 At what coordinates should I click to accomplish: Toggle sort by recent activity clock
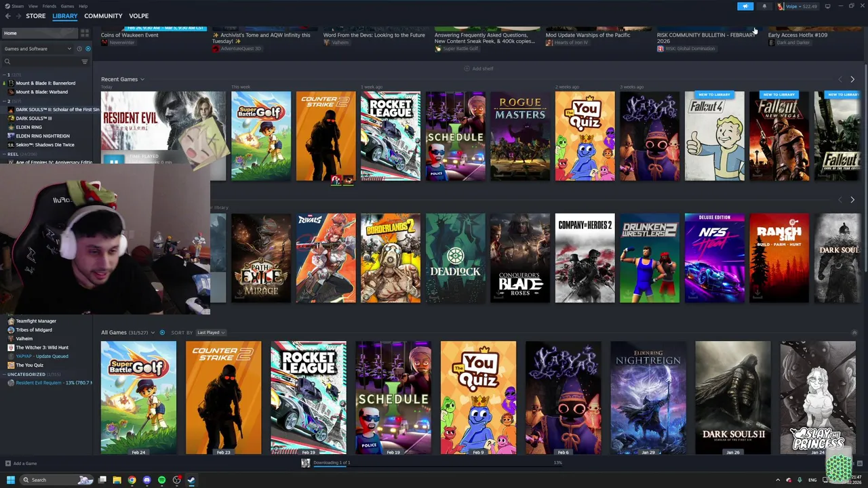click(79, 49)
